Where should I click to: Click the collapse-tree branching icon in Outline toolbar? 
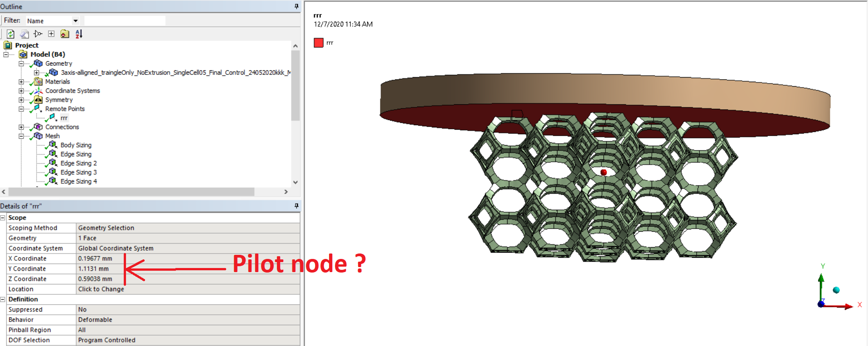click(x=38, y=34)
